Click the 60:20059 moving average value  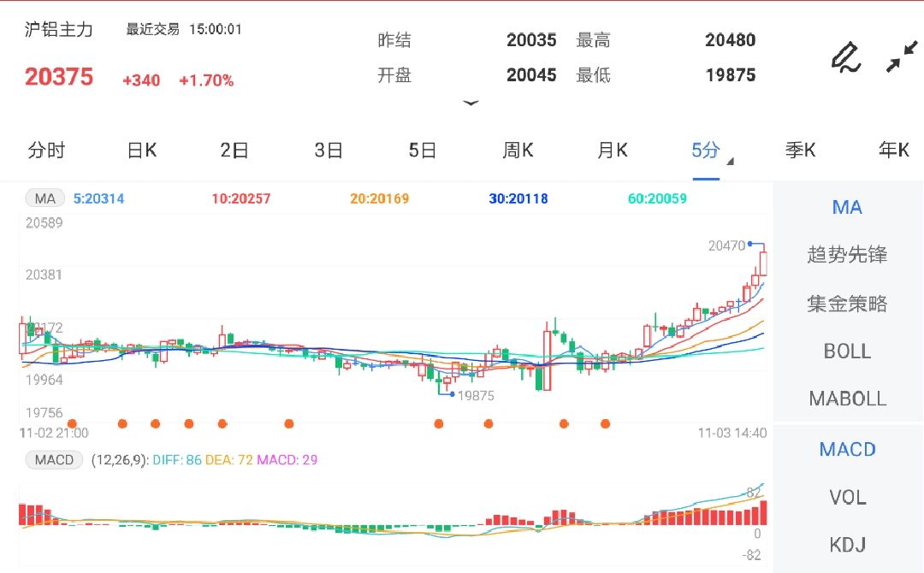657,198
